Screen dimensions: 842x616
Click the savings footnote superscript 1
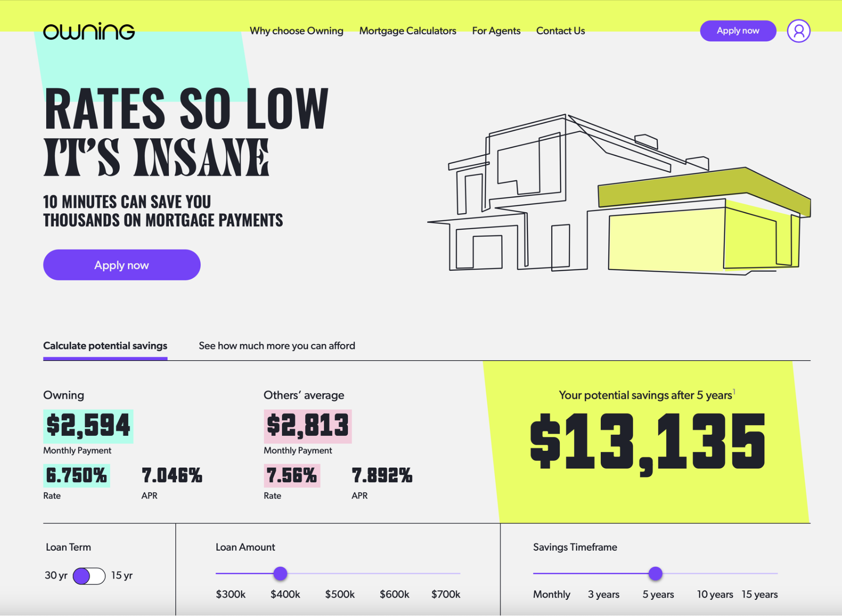[x=734, y=392]
